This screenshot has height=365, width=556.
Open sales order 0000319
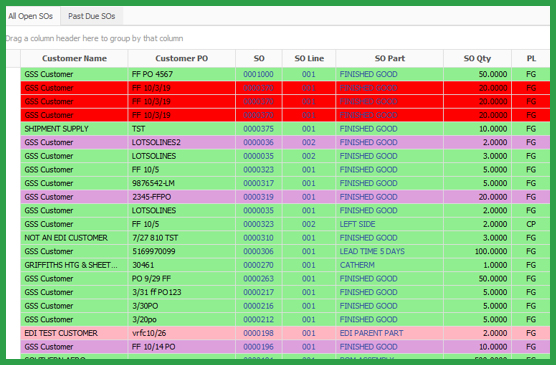pyautogui.click(x=258, y=197)
